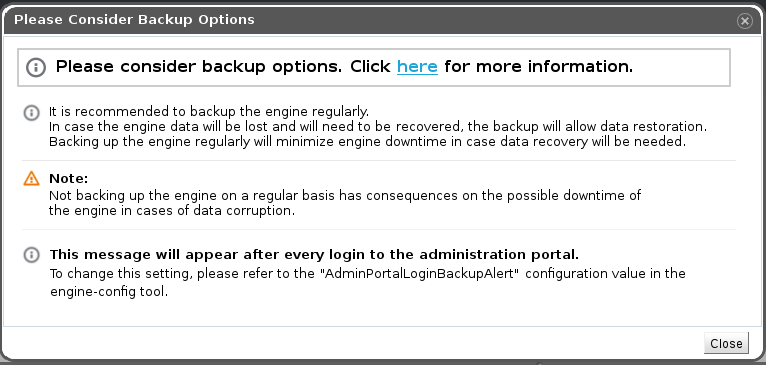Click the "Please Consider Backup Options" dialog title
The height and width of the screenshot is (365, 767).
click(134, 20)
